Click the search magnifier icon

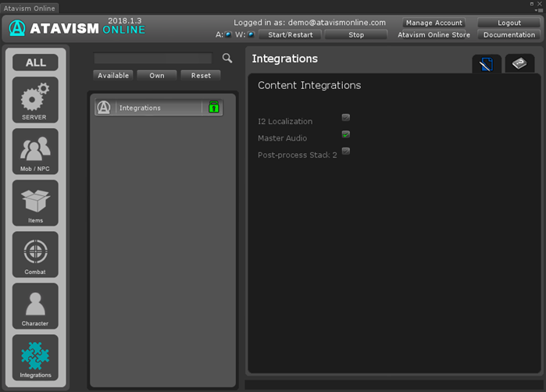coord(227,59)
